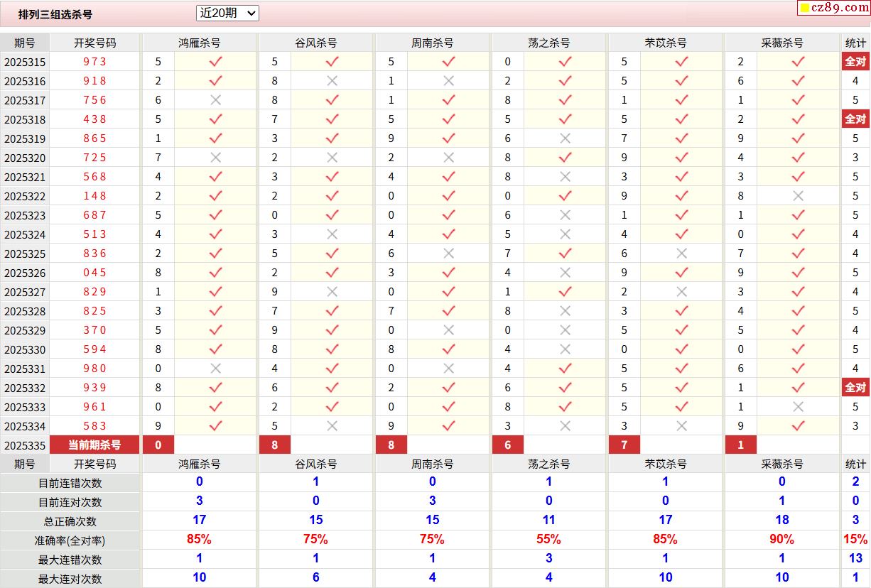Screen dimensions: 871x588
Task: Click the draw number 973 in row 2025315
Action: [94, 62]
